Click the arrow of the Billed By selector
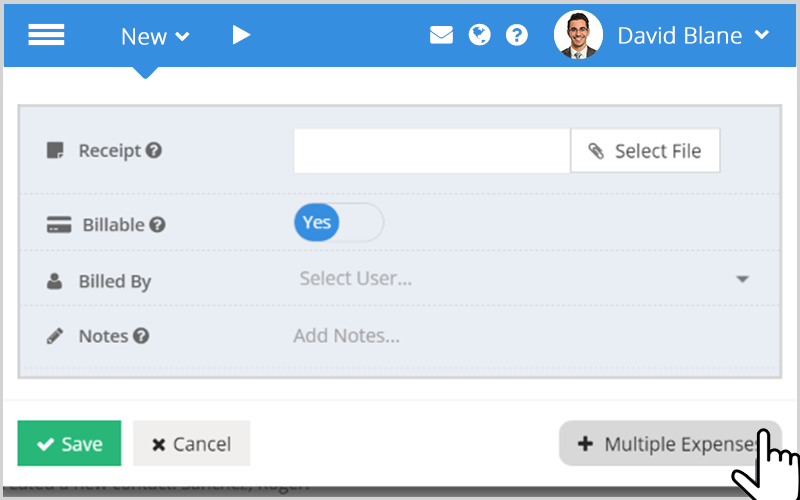Viewport: 800px width, 500px height. (x=742, y=279)
